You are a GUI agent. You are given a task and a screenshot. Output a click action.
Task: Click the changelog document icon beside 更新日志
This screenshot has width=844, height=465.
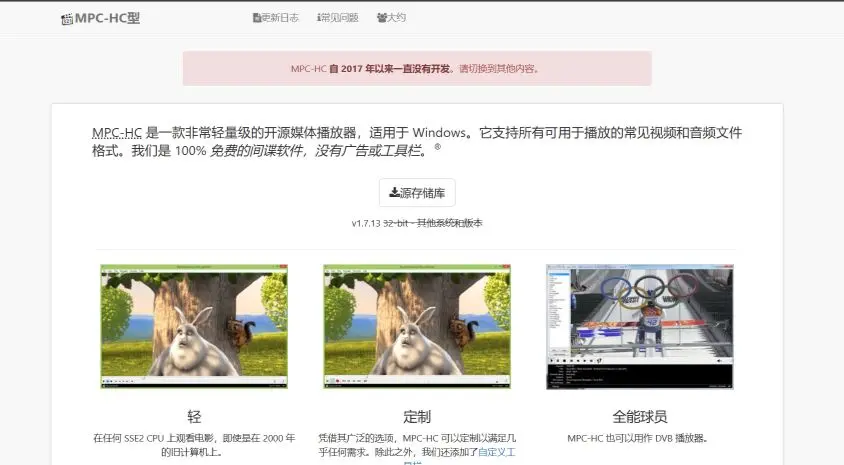coord(257,18)
